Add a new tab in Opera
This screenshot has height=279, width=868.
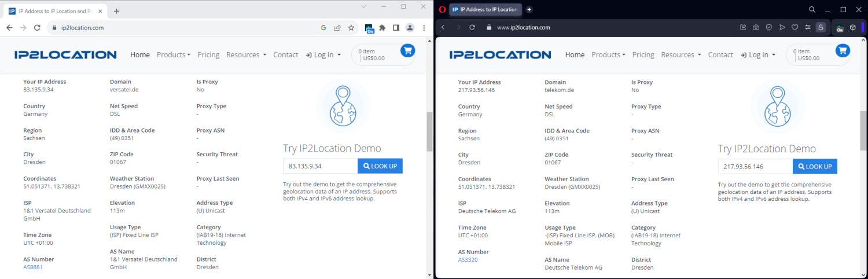click(529, 9)
